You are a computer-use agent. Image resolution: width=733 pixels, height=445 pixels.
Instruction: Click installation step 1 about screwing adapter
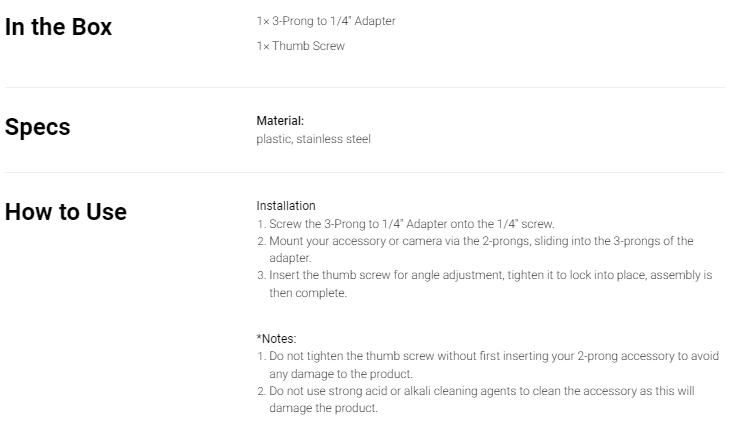pos(406,224)
